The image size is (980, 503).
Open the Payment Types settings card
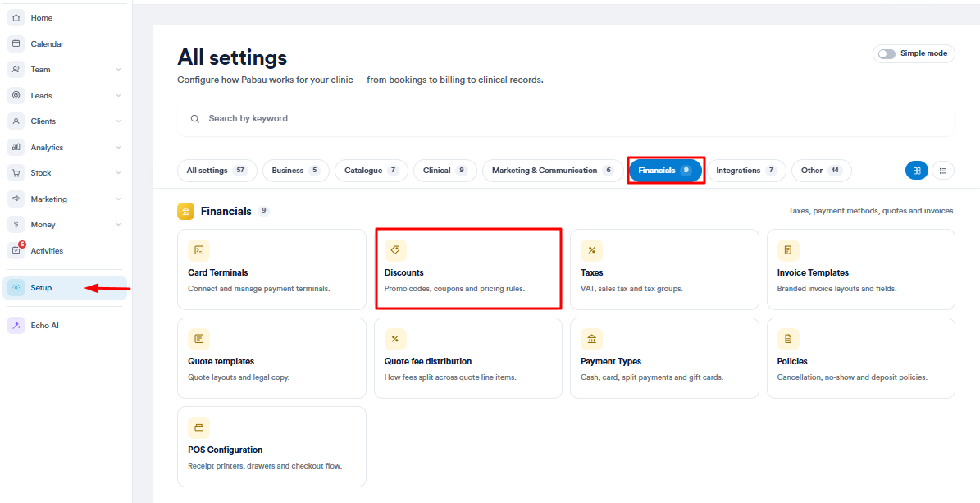(x=664, y=358)
